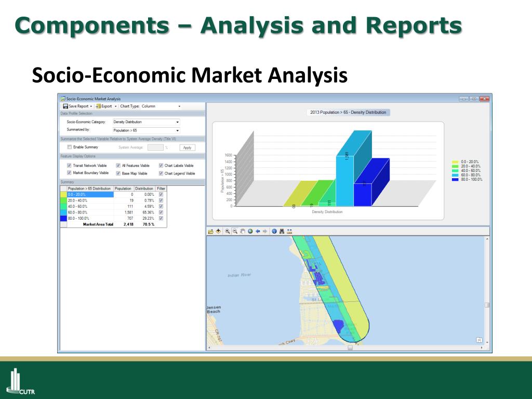Click the System Average input field
The width and height of the screenshot is (532, 399).
pos(155,148)
